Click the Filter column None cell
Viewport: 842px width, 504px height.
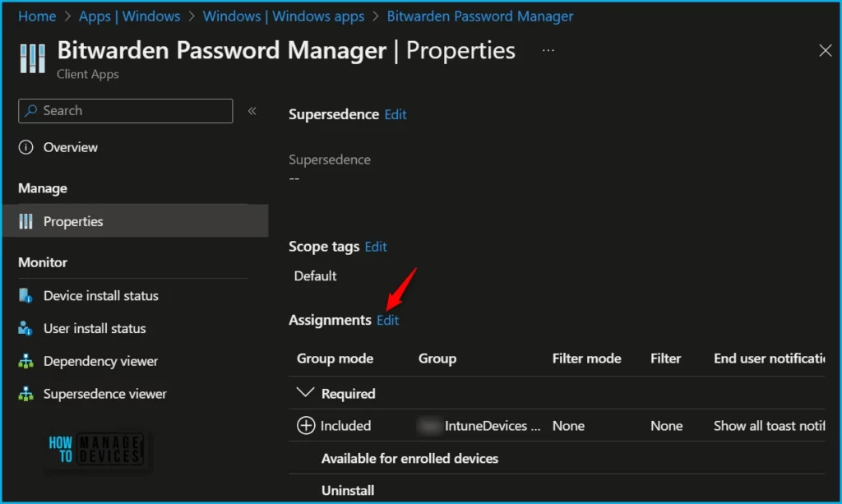666,426
